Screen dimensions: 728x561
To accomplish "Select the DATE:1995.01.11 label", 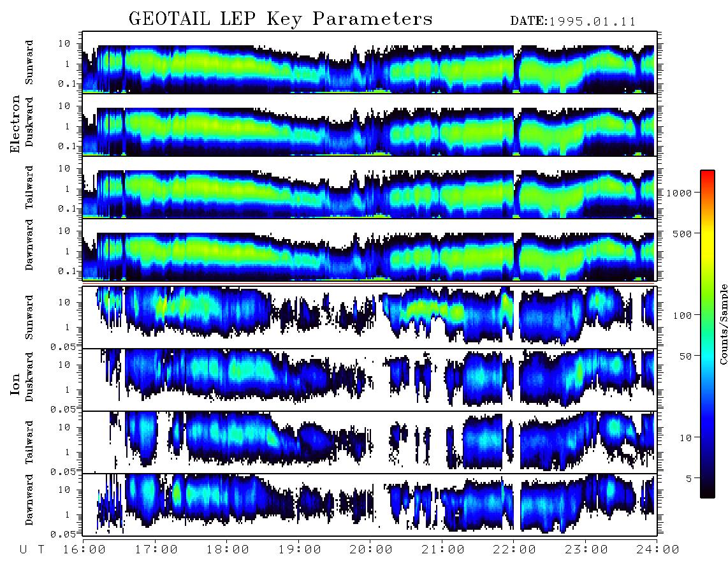I will coord(573,21).
